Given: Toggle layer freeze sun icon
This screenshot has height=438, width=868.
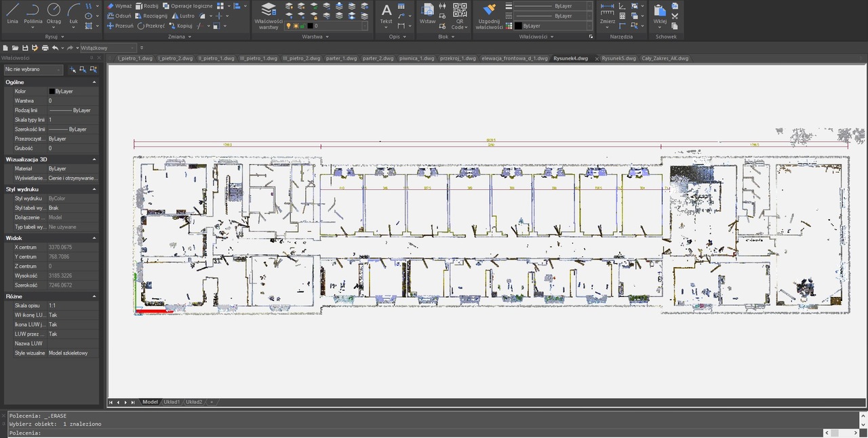Looking at the screenshot, I should pos(295,26).
